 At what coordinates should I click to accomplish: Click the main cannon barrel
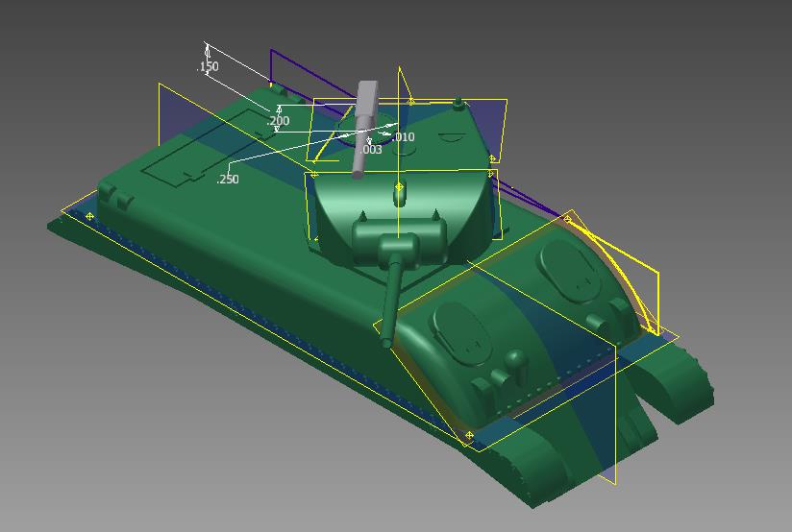(x=391, y=299)
